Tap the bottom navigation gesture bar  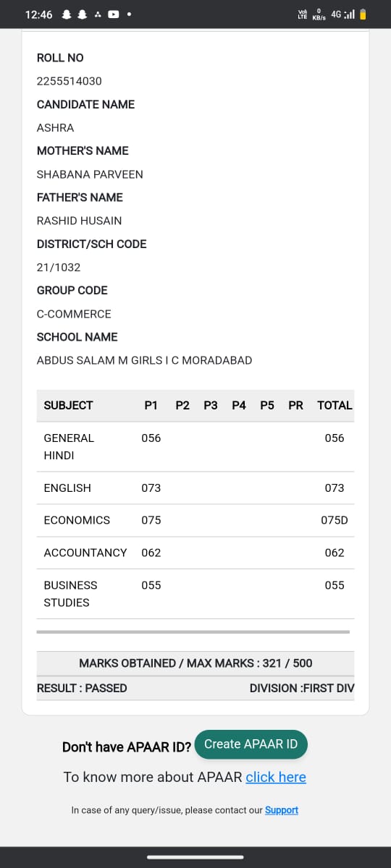click(x=195, y=857)
